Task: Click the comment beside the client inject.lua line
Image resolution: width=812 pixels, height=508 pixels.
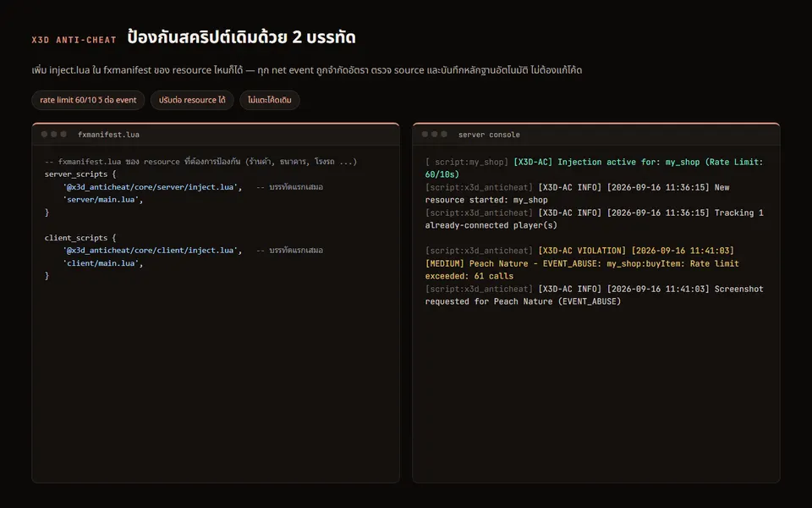Action: click(289, 251)
